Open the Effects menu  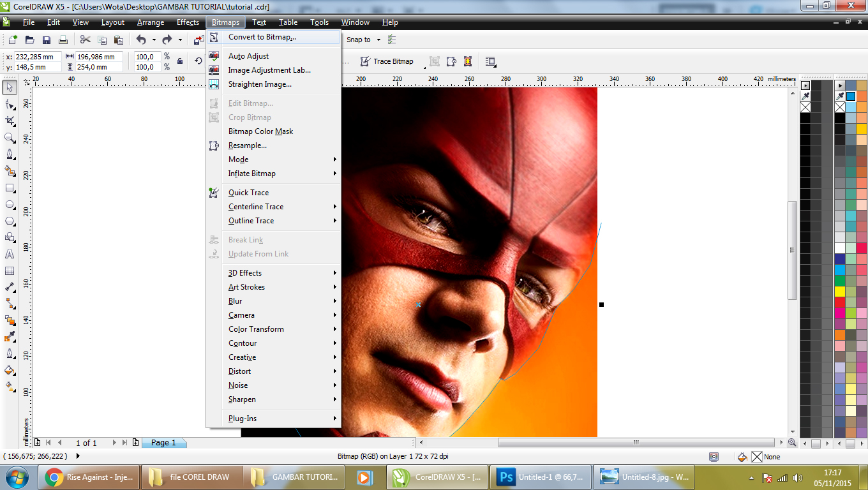click(x=188, y=22)
